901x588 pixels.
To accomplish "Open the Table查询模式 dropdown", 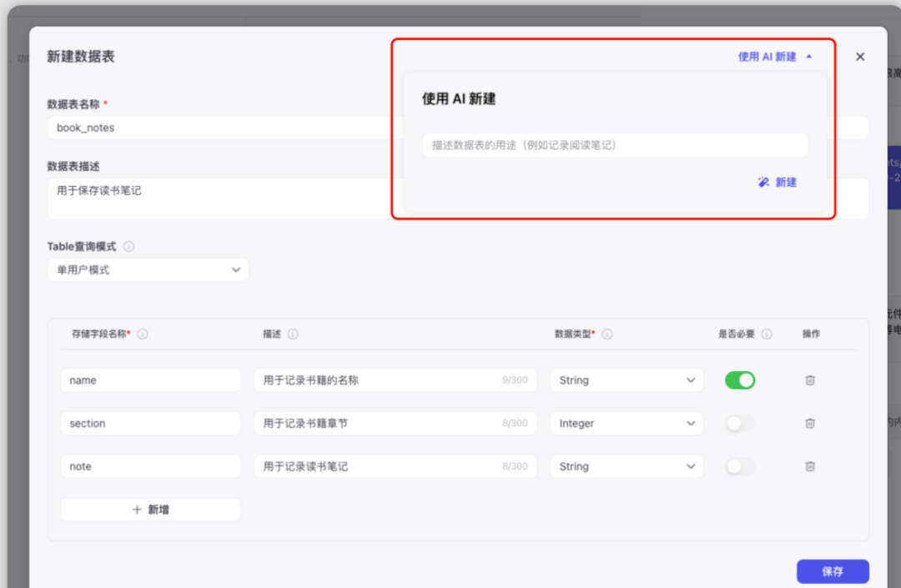I will point(148,270).
